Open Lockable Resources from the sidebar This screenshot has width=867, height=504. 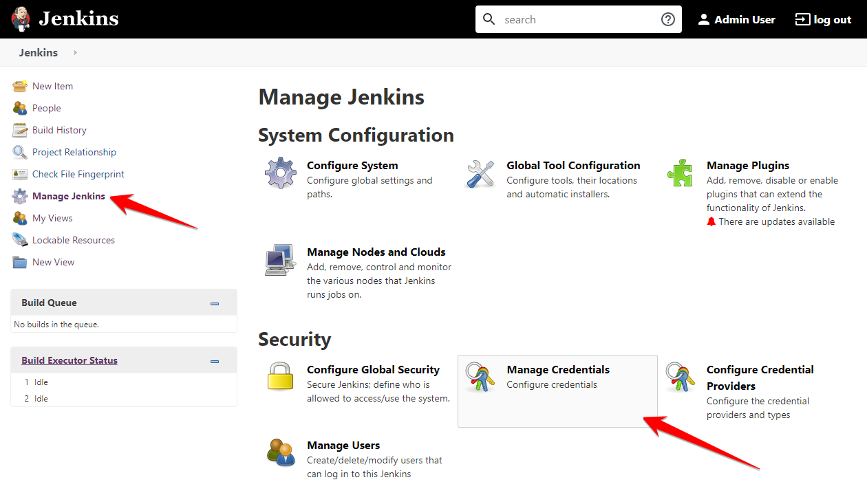73,240
